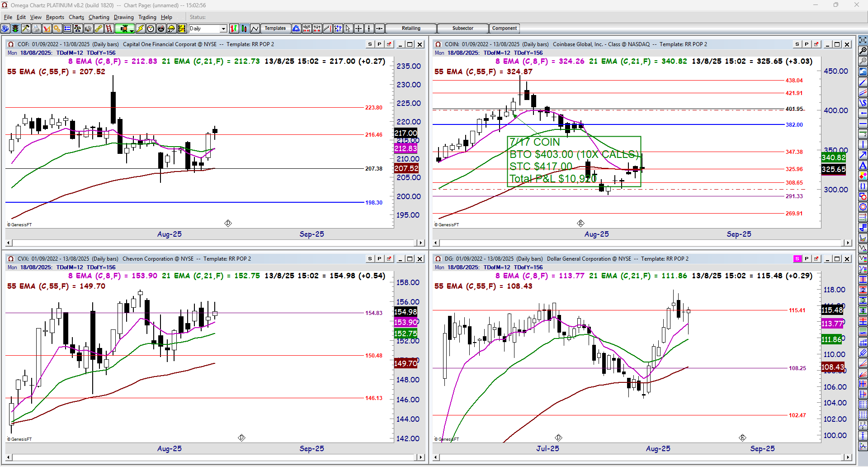This screenshot has width=868, height=467.
Task: Open the Trading menu
Action: pyautogui.click(x=147, y=17)
